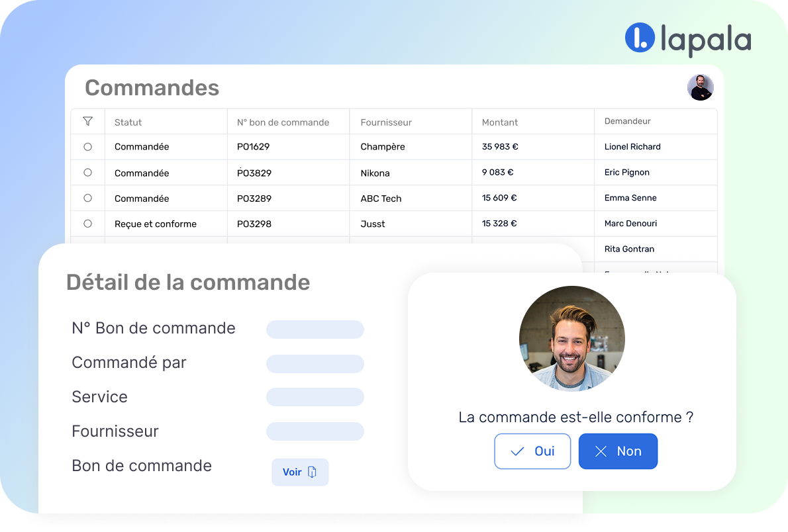
Task: Click the N° Bon de commande placeholder field
Action: click(315, 330)
